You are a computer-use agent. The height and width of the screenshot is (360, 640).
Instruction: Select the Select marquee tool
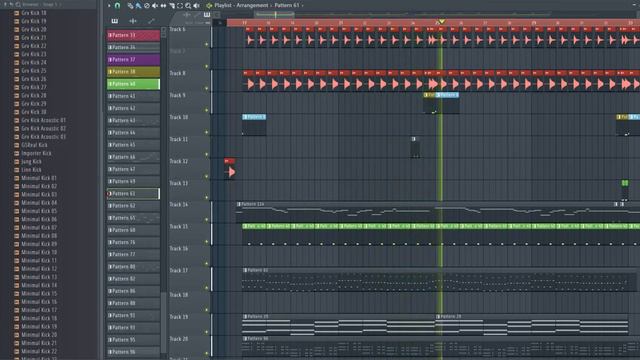(180, 6)
